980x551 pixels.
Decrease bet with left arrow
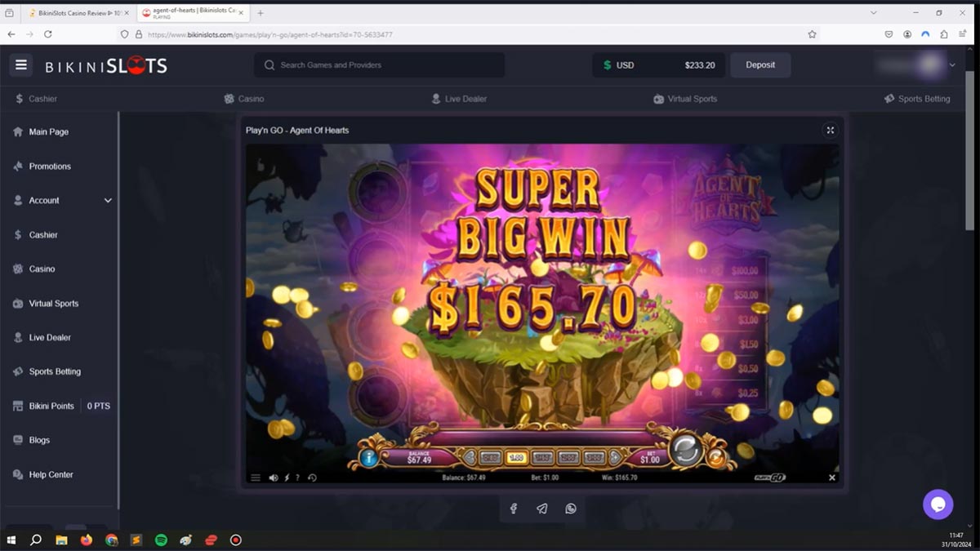pos(470,458)
